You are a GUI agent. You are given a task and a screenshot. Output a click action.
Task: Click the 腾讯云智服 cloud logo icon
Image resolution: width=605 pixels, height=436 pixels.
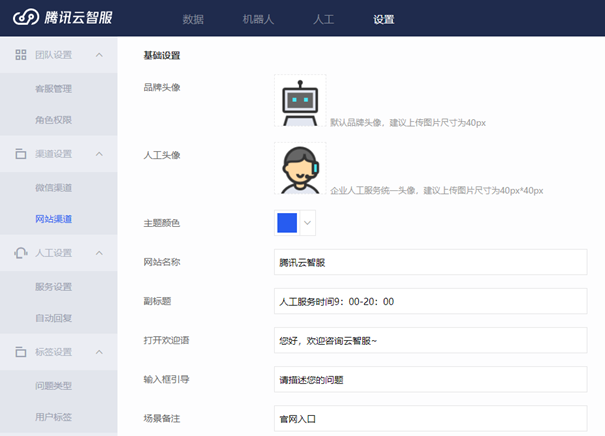coord(26,17)
